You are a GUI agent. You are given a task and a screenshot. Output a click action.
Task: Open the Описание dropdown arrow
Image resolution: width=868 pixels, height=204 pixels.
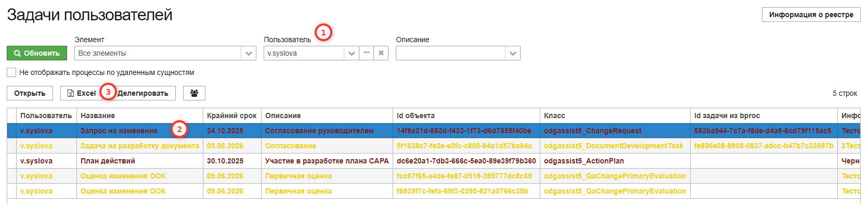(x=513, y=53)
